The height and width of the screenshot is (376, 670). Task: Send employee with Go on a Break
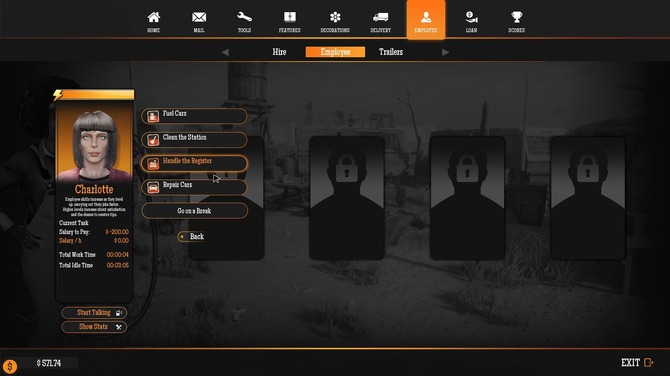[194, 211]
